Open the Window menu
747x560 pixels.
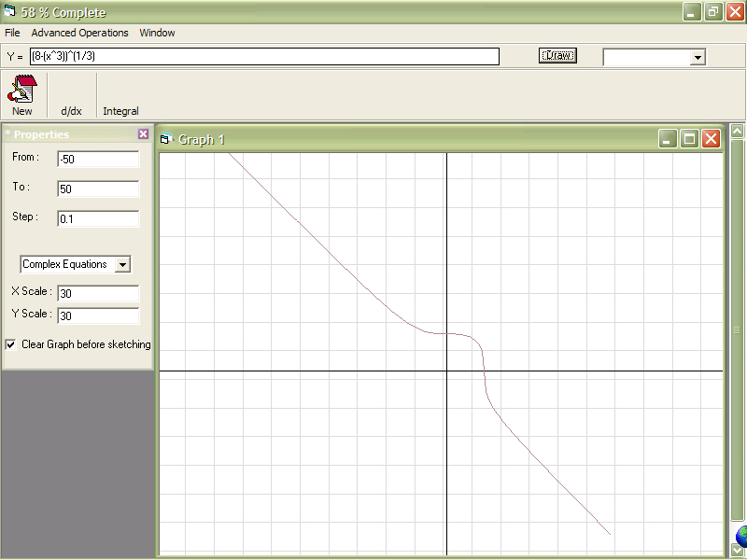[157, 33]
